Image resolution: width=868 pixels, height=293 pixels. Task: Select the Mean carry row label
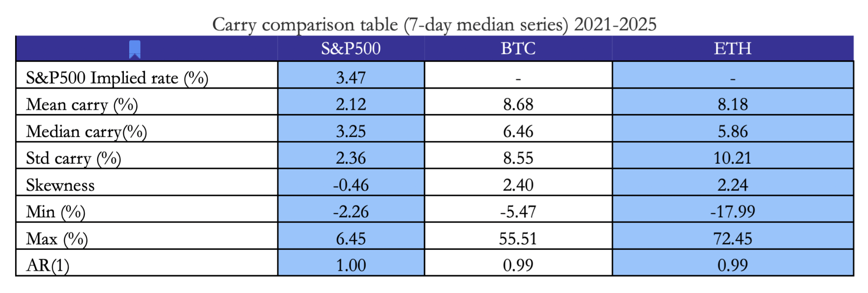[x=82, y=105]
